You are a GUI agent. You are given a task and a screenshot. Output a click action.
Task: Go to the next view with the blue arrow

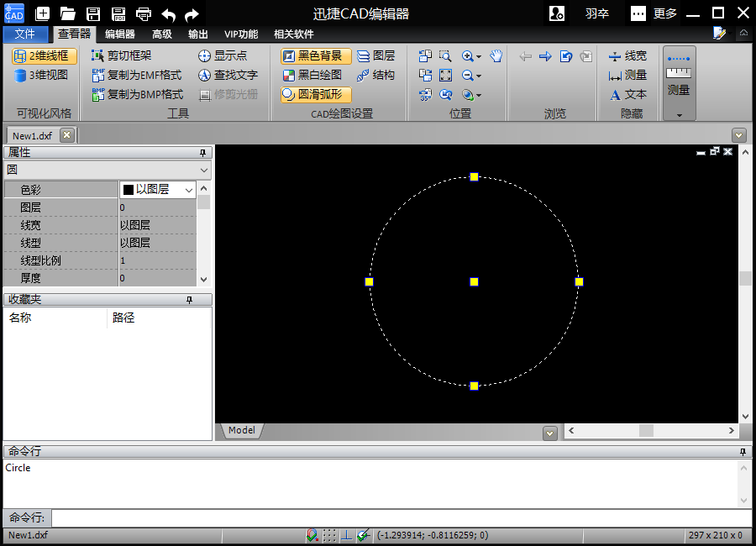(545, 56)
